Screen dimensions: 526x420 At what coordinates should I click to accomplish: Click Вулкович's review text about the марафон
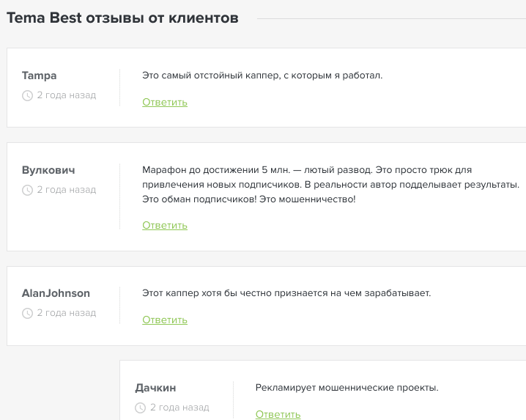point(330,184)
